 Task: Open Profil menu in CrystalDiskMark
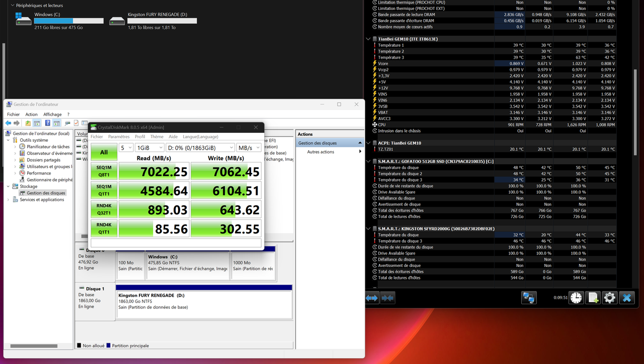pos(140,137)
